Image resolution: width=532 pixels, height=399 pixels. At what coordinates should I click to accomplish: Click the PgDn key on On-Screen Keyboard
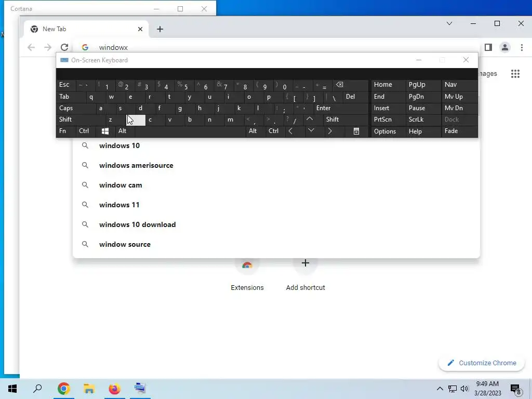pos(423,96)
